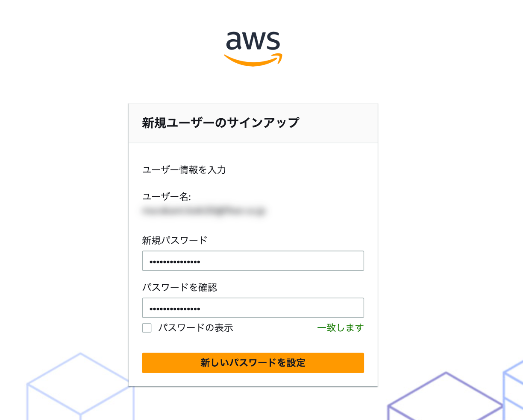
Task: Click the blurred username value
Action: (203, 211)
